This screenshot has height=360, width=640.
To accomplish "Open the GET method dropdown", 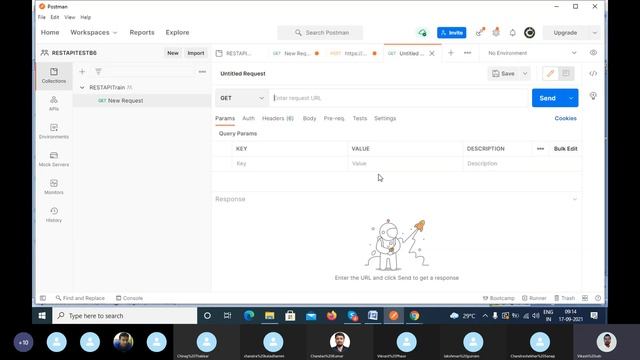I will tap(242, 98).
